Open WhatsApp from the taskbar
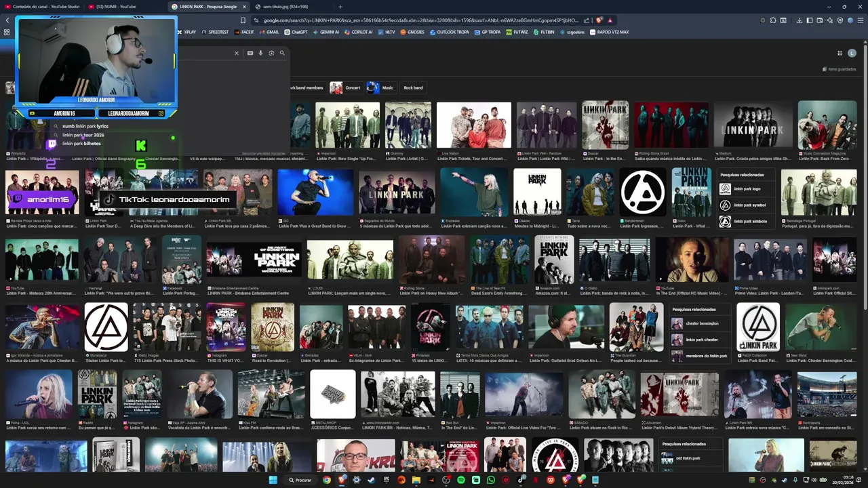868x488 pixels. pyautogui.click(x=490, y=480)
